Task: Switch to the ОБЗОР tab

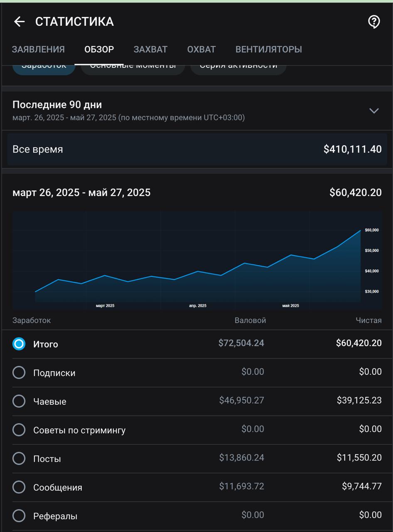Action: [99, 49]
